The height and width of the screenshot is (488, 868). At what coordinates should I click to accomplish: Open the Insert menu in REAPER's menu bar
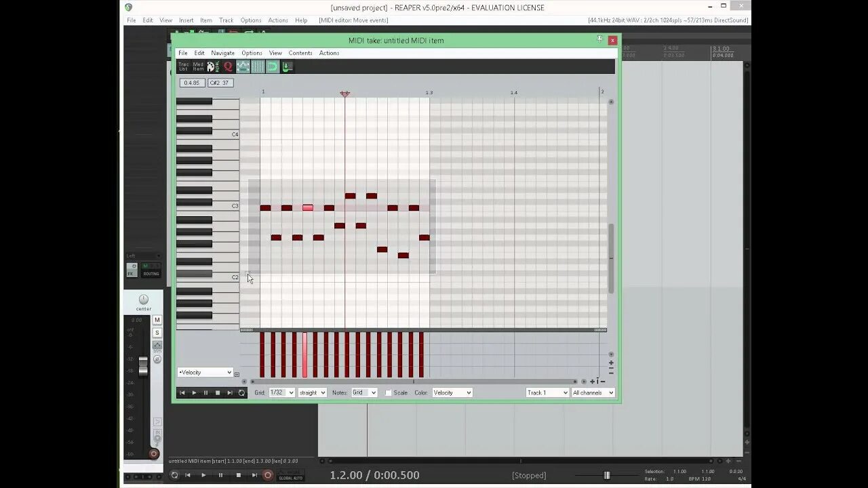tap(186, 20)
